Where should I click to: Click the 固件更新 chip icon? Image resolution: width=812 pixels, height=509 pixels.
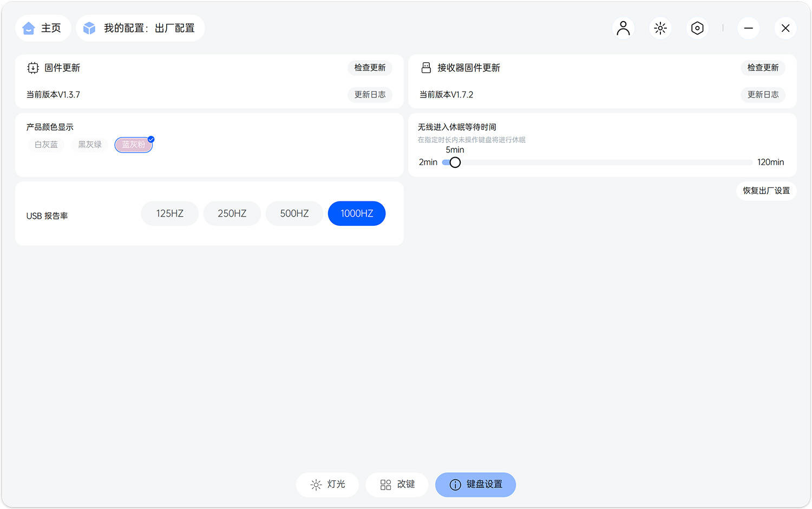tap(33, 68)
